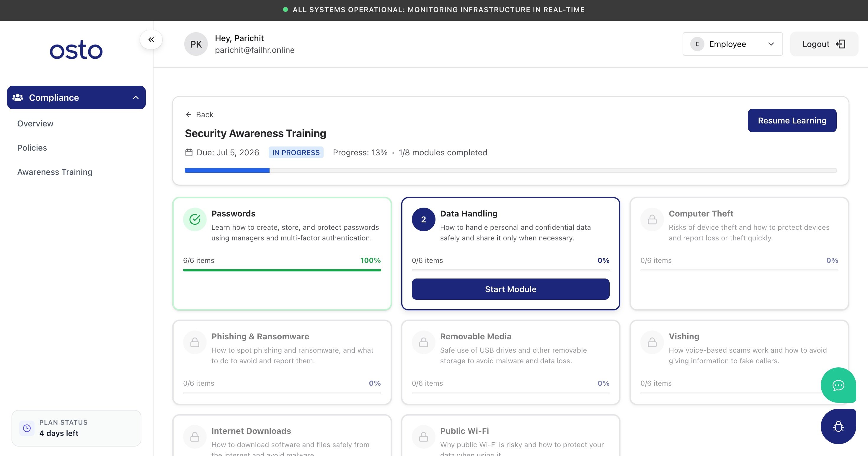Click the bug report floating button
Screen dimensions: 868x456
pos(838,426)
